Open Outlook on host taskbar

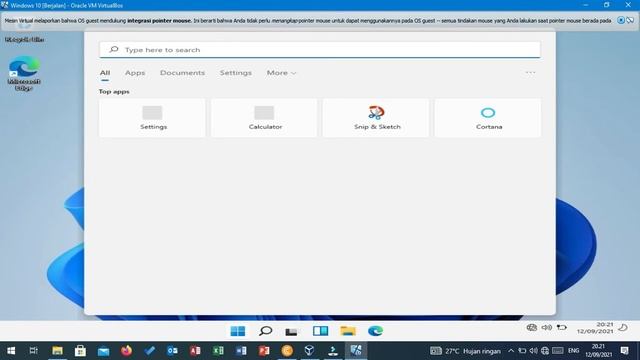(172, 351)
